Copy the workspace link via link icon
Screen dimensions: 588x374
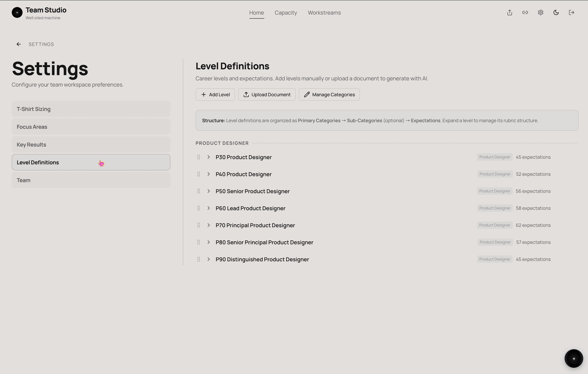pyautogui.click(x=525, y=12)
